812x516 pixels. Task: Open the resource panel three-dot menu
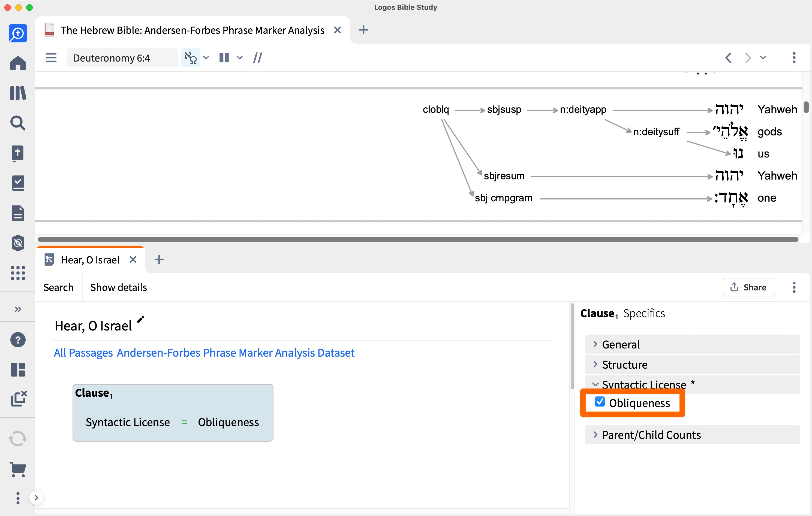[794, 58]
